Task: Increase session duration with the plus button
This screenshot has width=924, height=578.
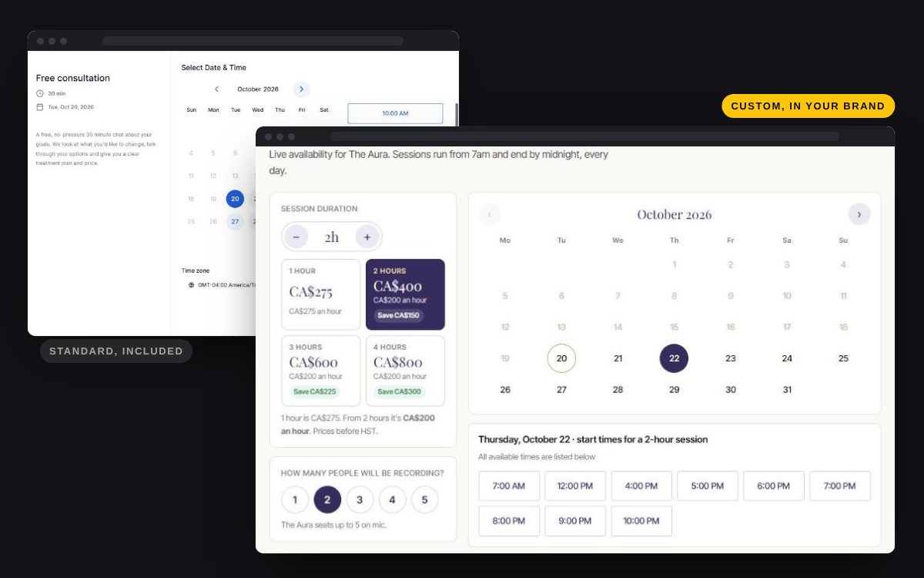Action: 367,237
